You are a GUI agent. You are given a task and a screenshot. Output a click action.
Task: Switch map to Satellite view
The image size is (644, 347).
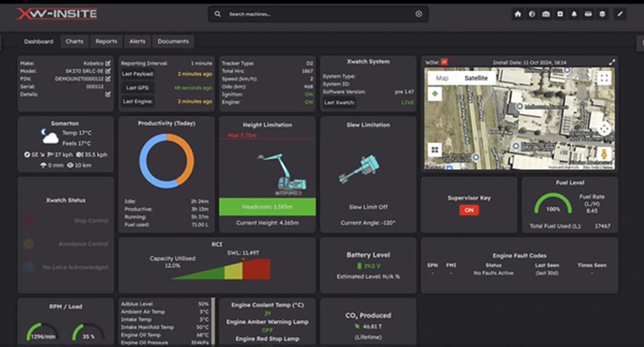[476, 78]
